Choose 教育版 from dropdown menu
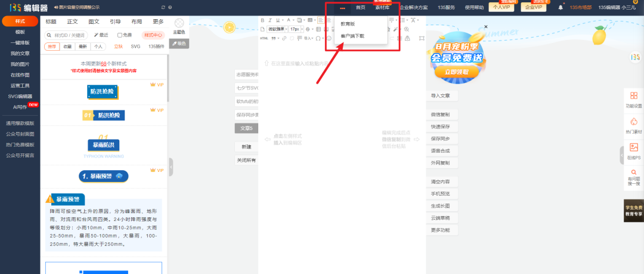 click(348, 24)
